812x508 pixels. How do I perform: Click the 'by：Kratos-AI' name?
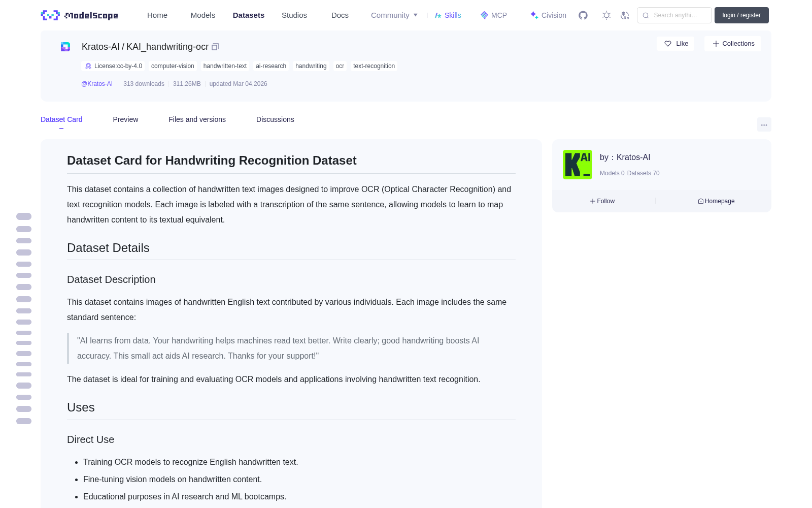point(625,157)
